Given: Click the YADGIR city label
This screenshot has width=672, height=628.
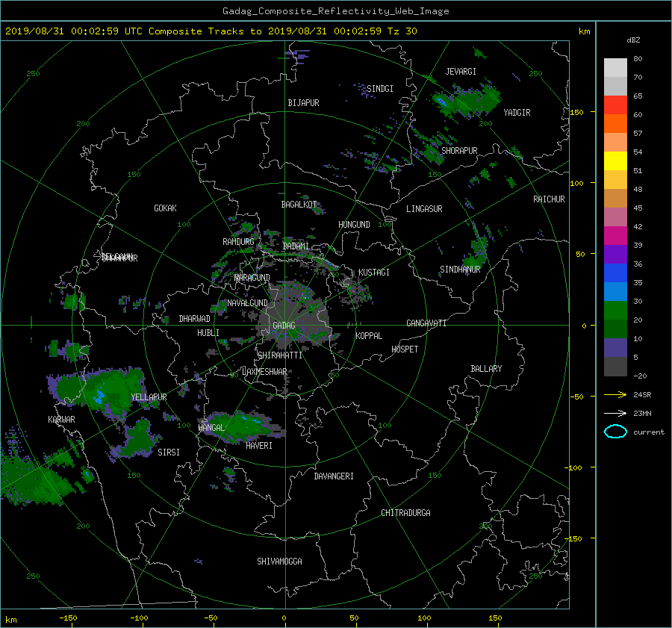Looking at the screenshot, I should (x=517, y=113).
